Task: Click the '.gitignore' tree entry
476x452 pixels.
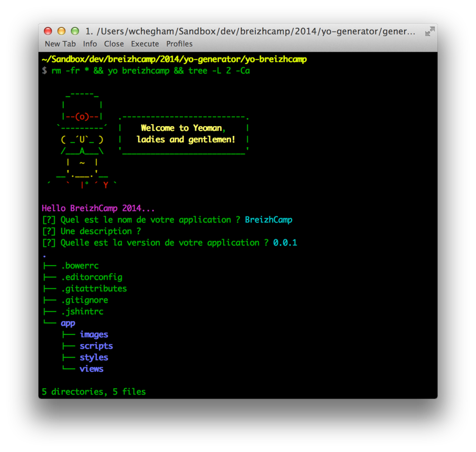Action: tap(85, 300)
